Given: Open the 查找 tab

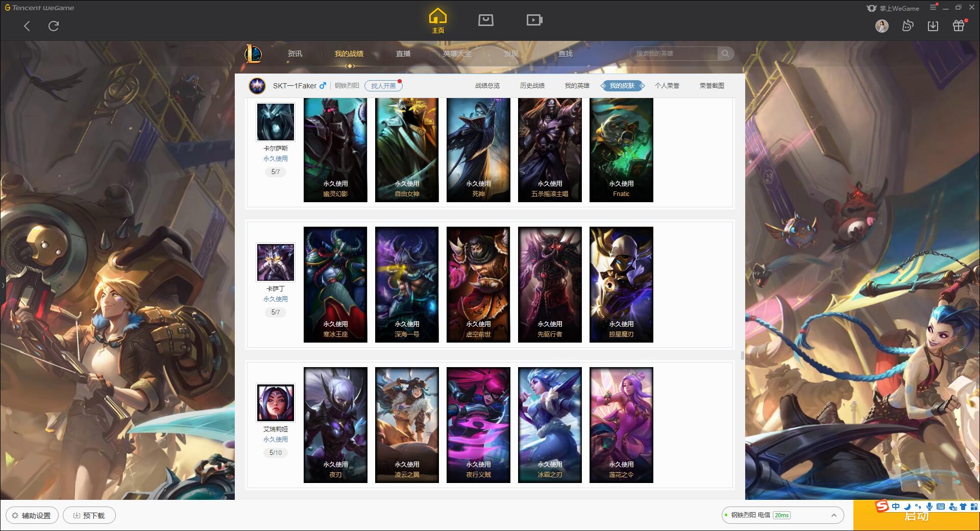Looking at the screenshot, I should 566,54.
